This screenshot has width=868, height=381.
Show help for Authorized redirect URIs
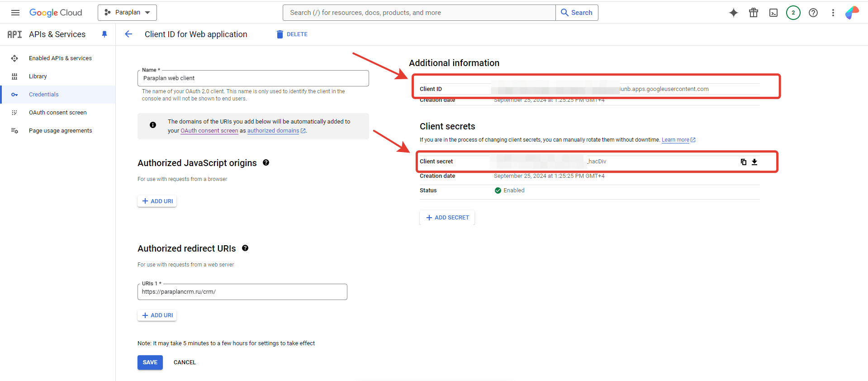point(245,248)
